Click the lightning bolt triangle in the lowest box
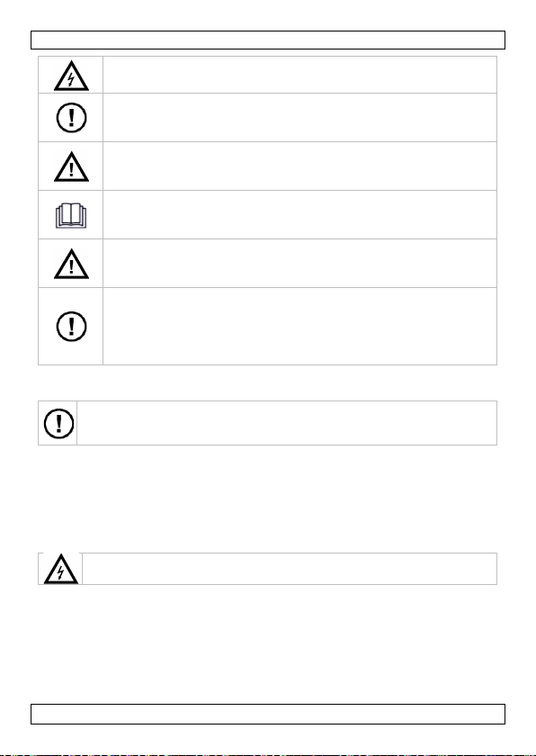This screenshot has height=756, width=536. tap(60, 569)
